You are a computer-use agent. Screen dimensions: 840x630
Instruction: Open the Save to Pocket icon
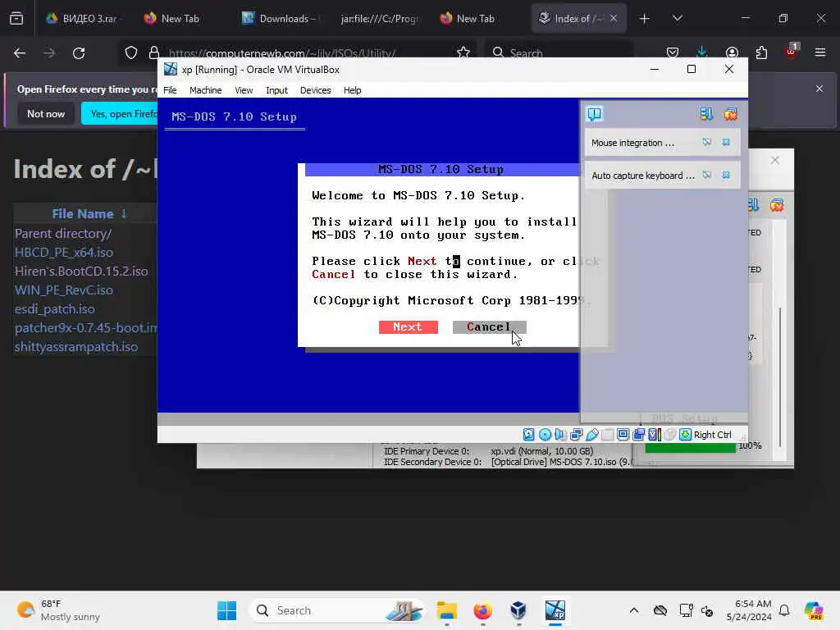(x=673, y=52)
